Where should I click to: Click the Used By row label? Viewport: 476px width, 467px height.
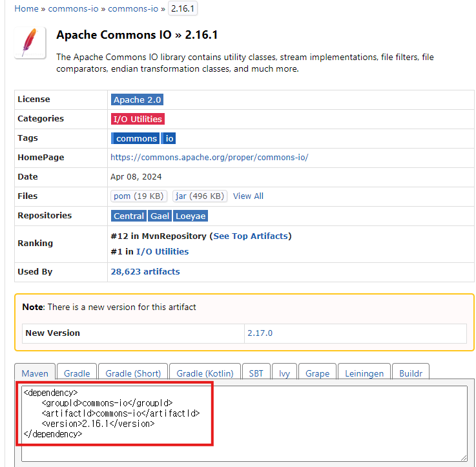point(35,272)
